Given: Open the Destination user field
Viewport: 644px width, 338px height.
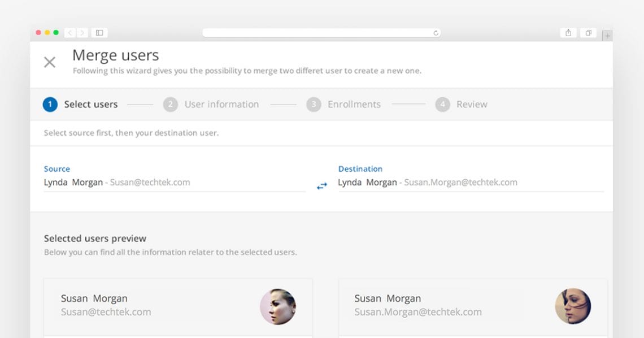Looking at the screenshot, I should [470, 183].
